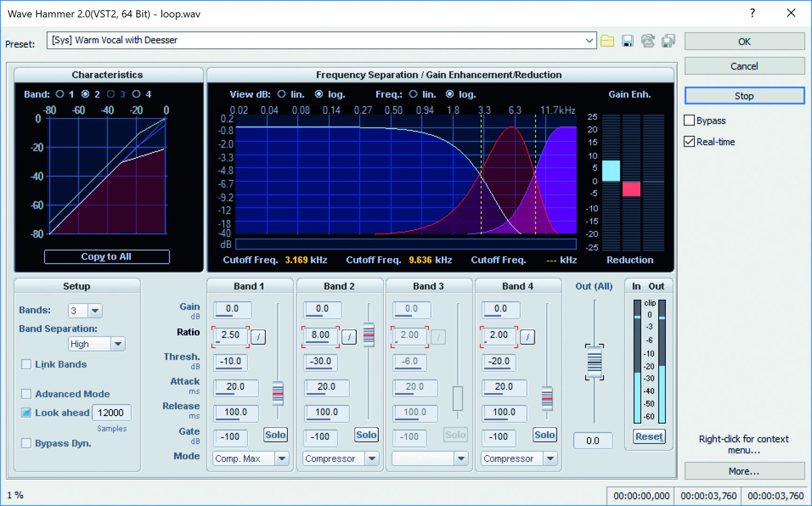Open the Preset dropdown list
812x506 pixels.
coord(589,40)
